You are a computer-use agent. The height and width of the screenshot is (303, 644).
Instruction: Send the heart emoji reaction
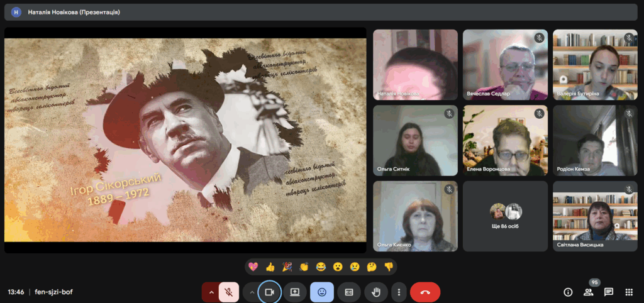tap(253, 267)
